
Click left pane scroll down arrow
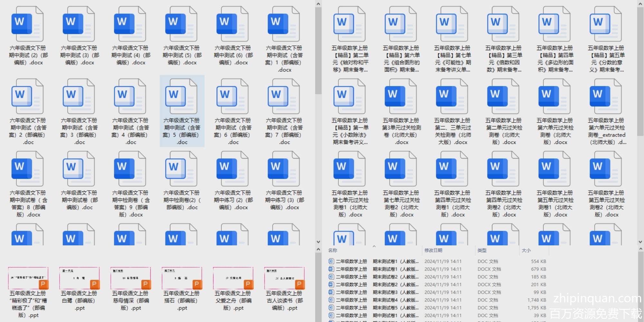point(318,242)
